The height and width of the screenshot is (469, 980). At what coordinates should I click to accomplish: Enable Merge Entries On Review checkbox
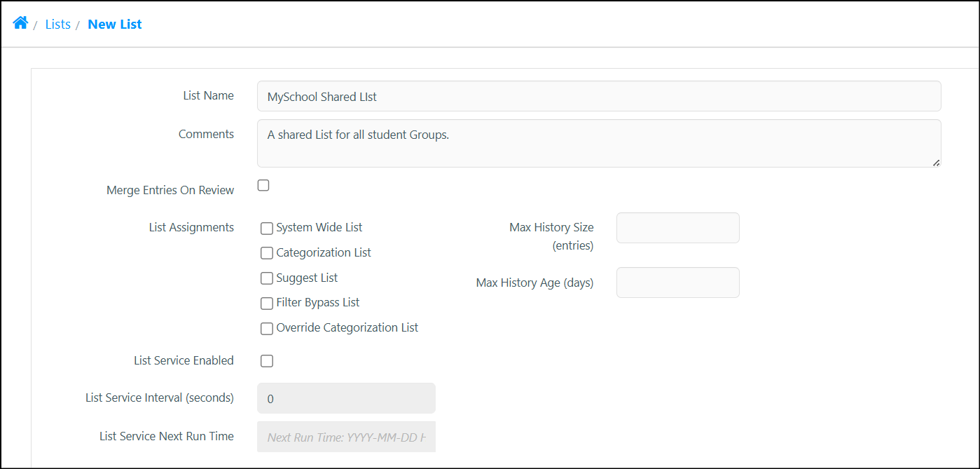[x=263, y=186]
